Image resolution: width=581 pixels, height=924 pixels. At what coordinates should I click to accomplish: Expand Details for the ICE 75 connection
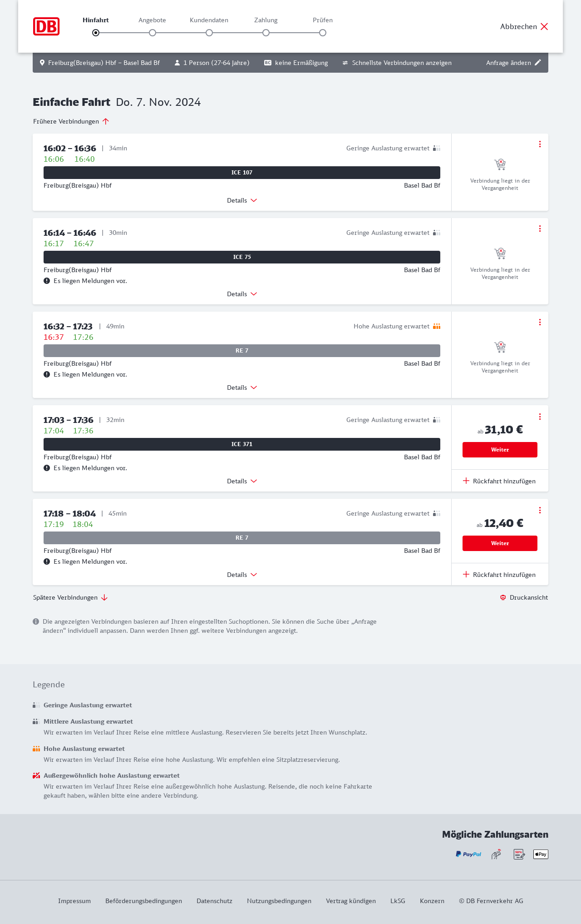(242, 294)
